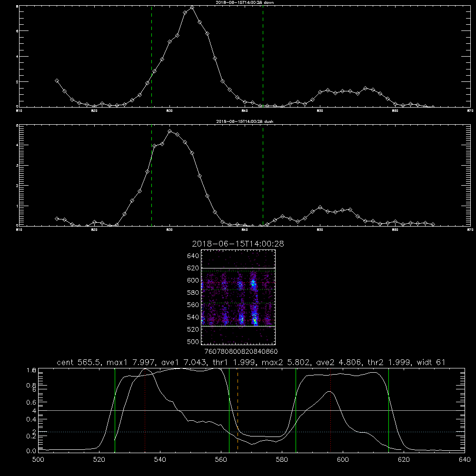Click the '2018-06-15T14:00:28 dusk' plot title
476x476 pixels.
(245, 121)
